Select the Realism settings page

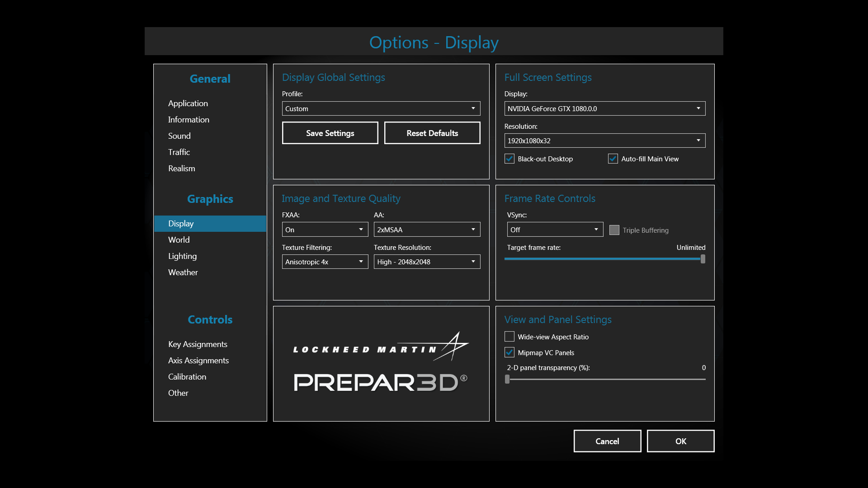click(x=182, y=169)
